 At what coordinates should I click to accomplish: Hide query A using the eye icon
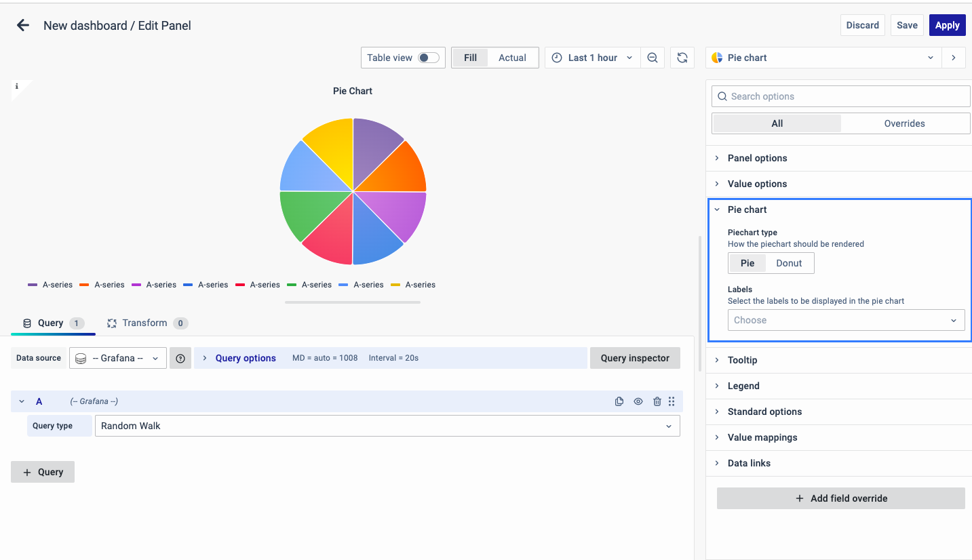638,401
